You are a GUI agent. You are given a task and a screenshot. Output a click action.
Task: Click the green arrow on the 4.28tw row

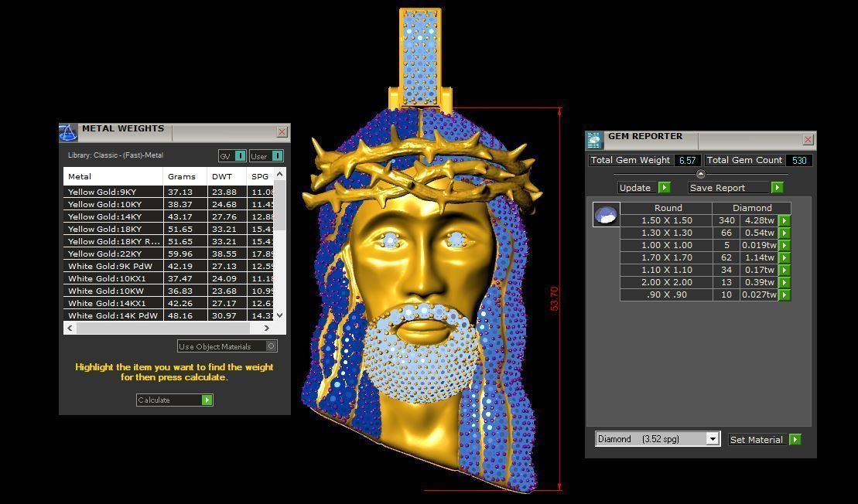(784, 220)
